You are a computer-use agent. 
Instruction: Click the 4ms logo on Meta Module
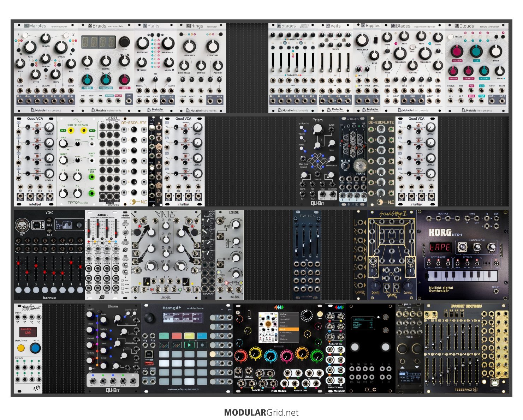(x=279, y=307)
